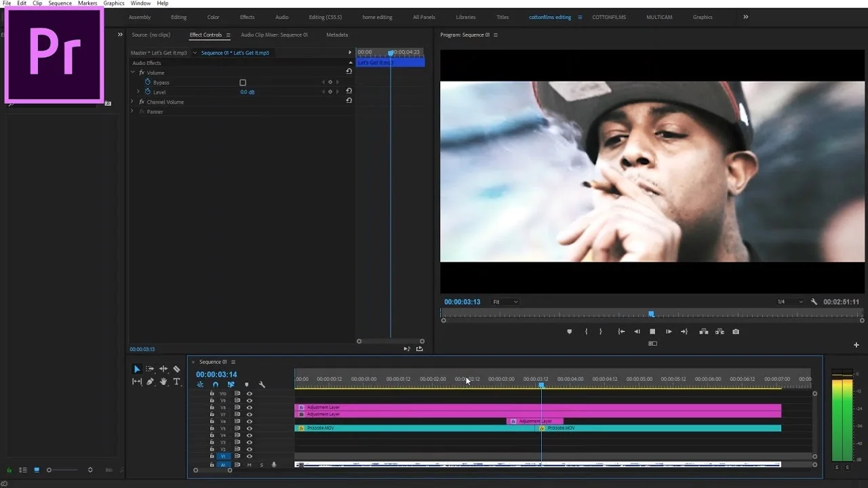Click the Level value 0.0 dB
The width and height of the screenshot is (868, 488).
coord(248,92)
